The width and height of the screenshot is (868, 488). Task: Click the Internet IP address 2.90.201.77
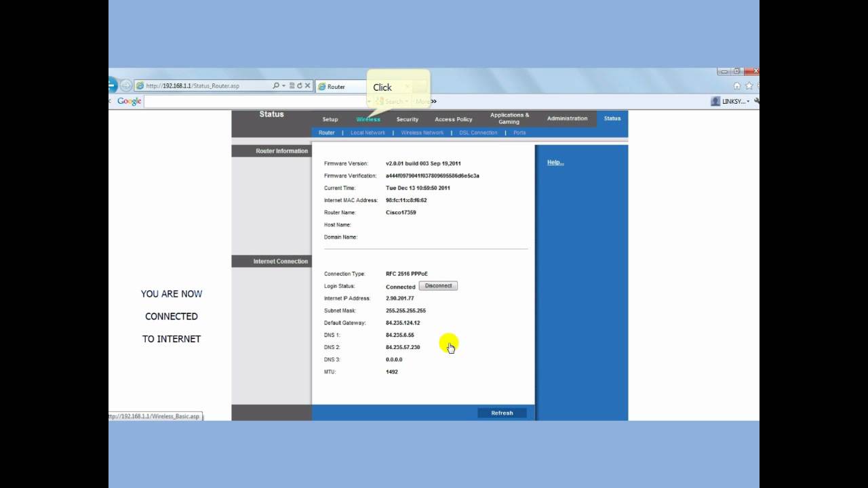(399, 298)
